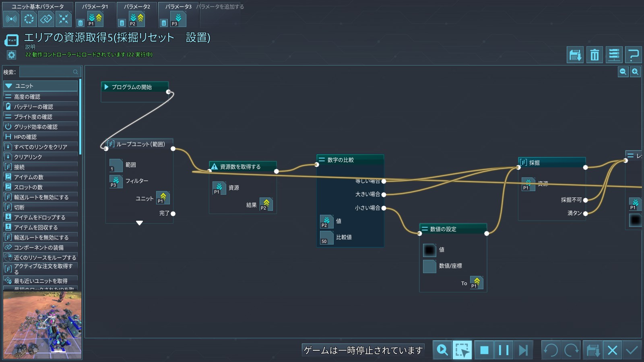Stop the running program
The height and width of the screenshot is (362, 644).
click(484, 350)
